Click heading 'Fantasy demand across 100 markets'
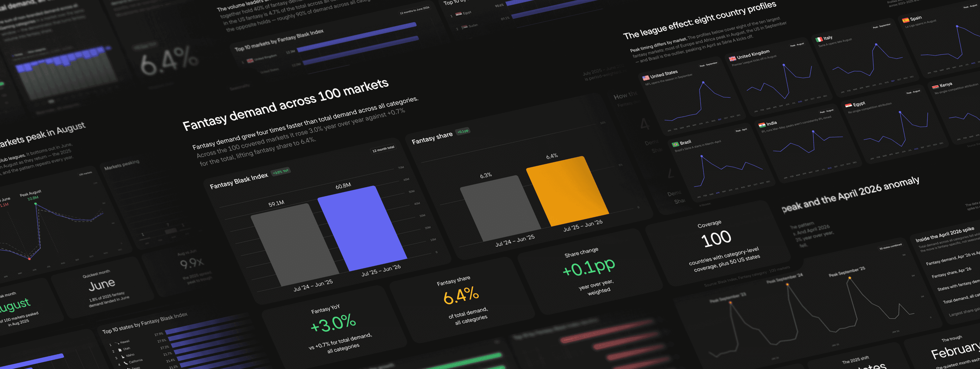 [286, 104]
